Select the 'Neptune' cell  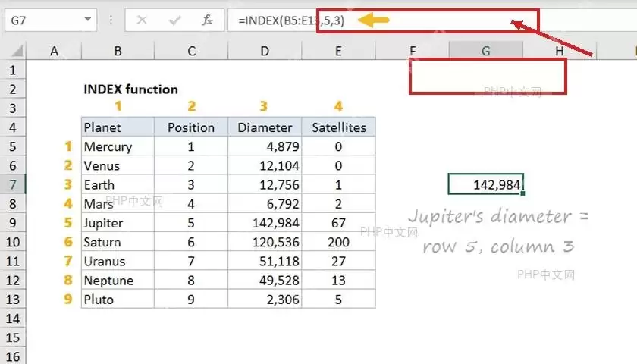pyautogui.click(x=118, y=281)
